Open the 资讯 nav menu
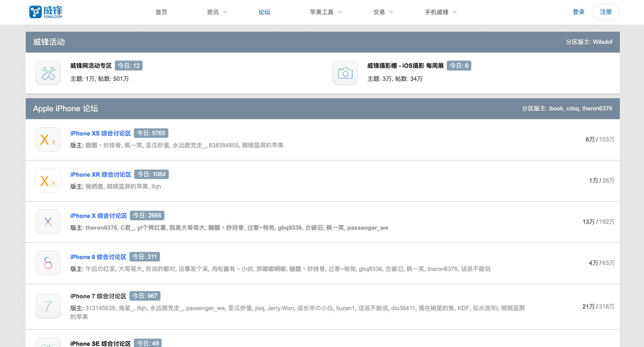This screenshot has width=644, height=347. (213, 12)
